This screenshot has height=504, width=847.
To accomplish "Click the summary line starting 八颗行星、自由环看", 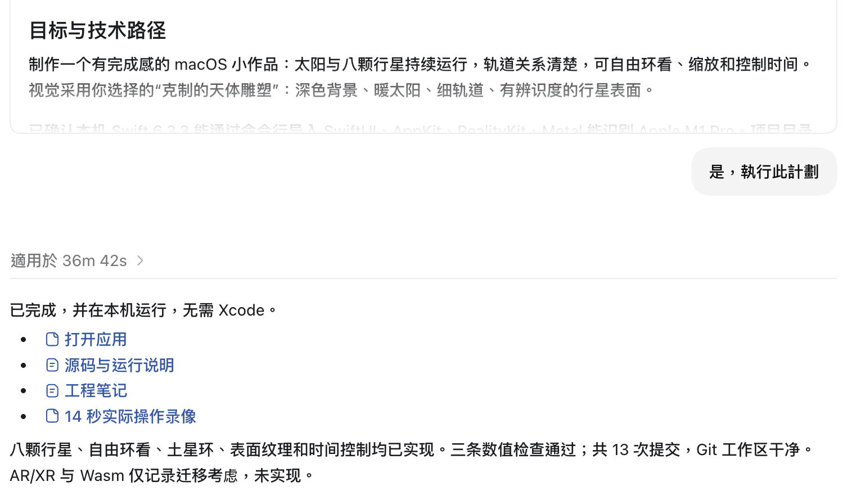I will (x=412, y=449).
